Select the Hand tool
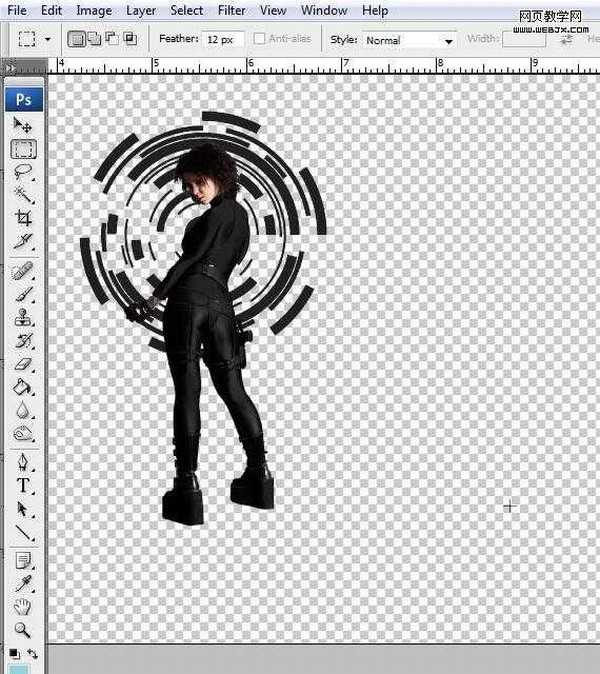Viewport: 600px width, 674px height. pyautogui.click(x=22, y=607)
